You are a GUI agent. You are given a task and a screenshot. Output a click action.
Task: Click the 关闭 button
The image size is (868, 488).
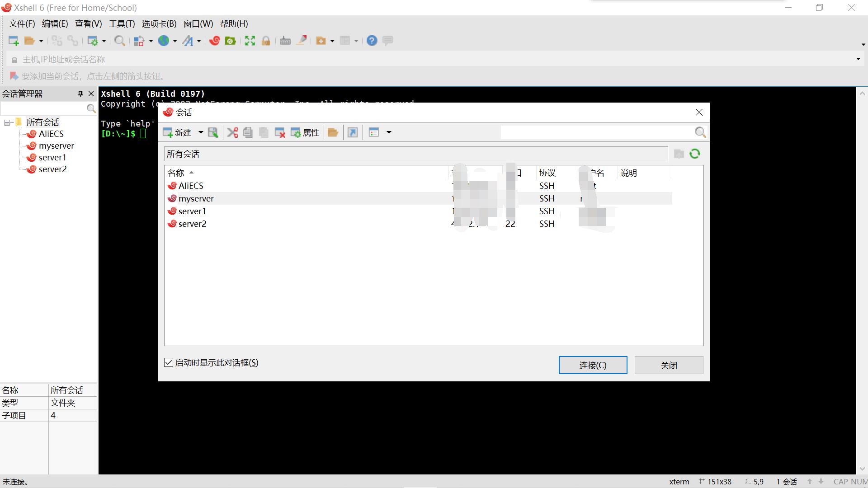click(669, 365)
